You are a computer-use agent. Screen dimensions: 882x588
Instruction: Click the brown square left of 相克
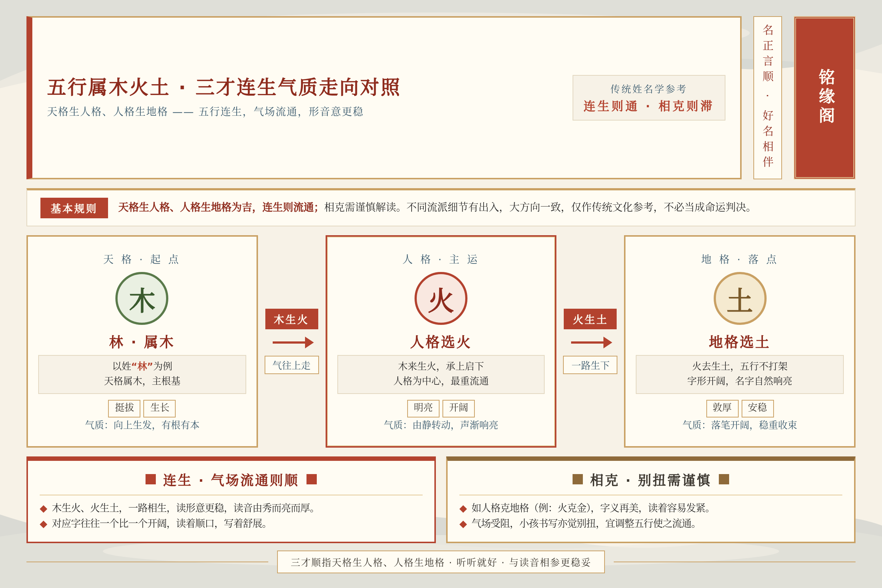[577, 479]
